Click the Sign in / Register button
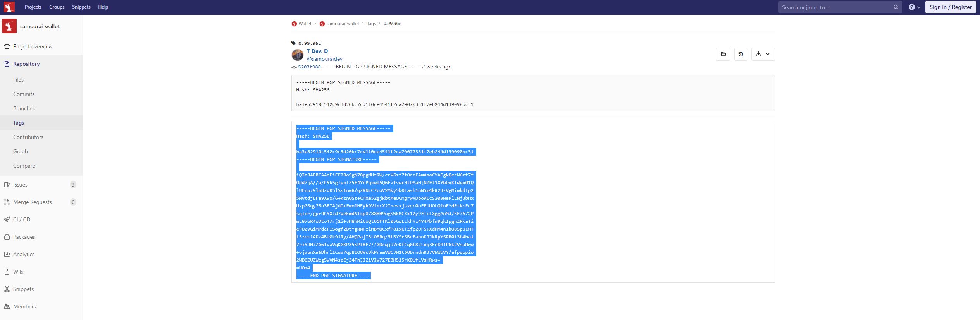980x320 pixels. (950, 7)
